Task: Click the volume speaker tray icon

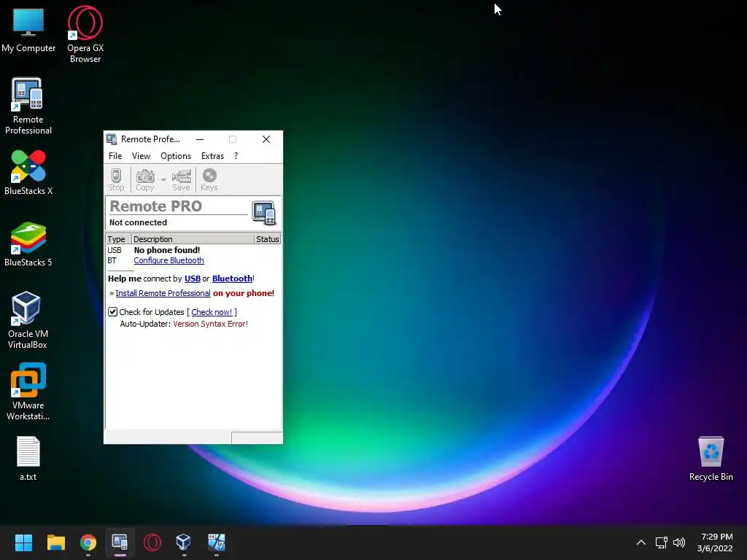Action: point(679,542)
